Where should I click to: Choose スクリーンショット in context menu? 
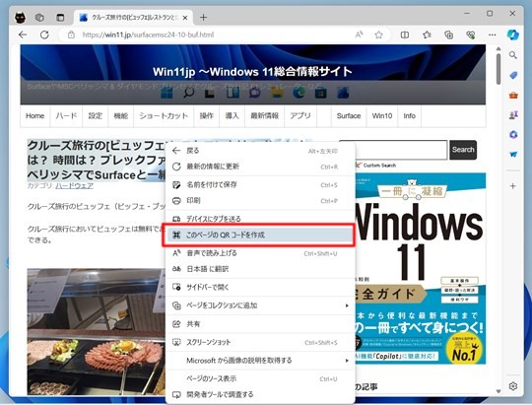(x=260, y=342)
